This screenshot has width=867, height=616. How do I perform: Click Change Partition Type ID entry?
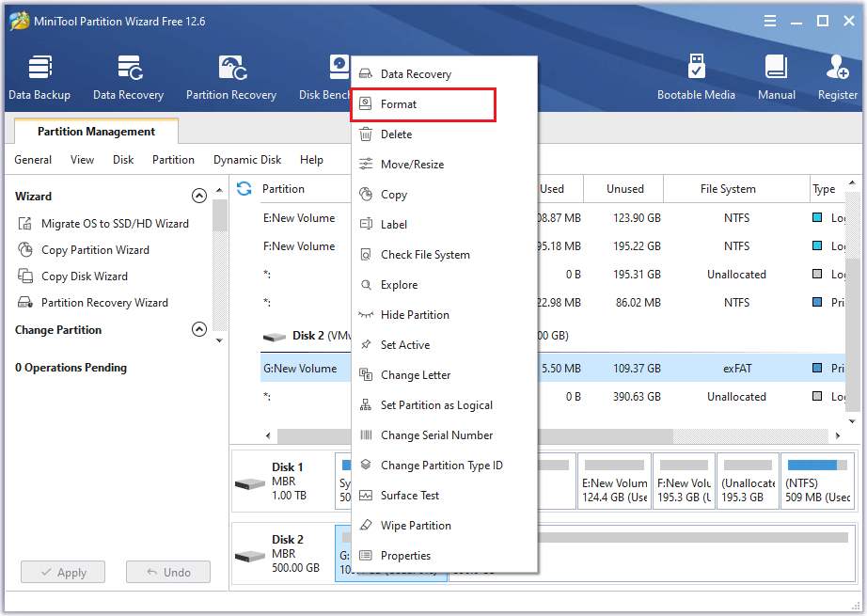click(444, 466)
